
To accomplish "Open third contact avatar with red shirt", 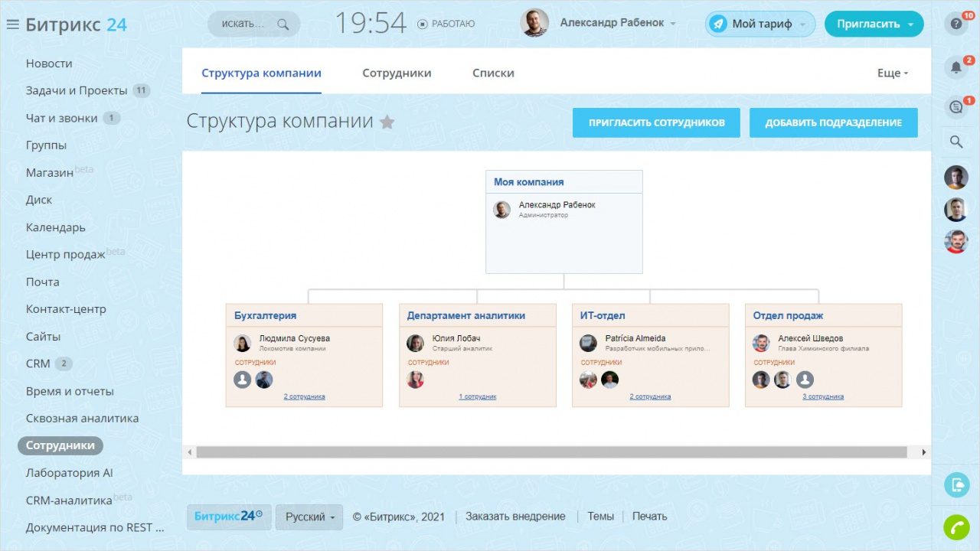I will pyautogui.click(x=955, y=242).
